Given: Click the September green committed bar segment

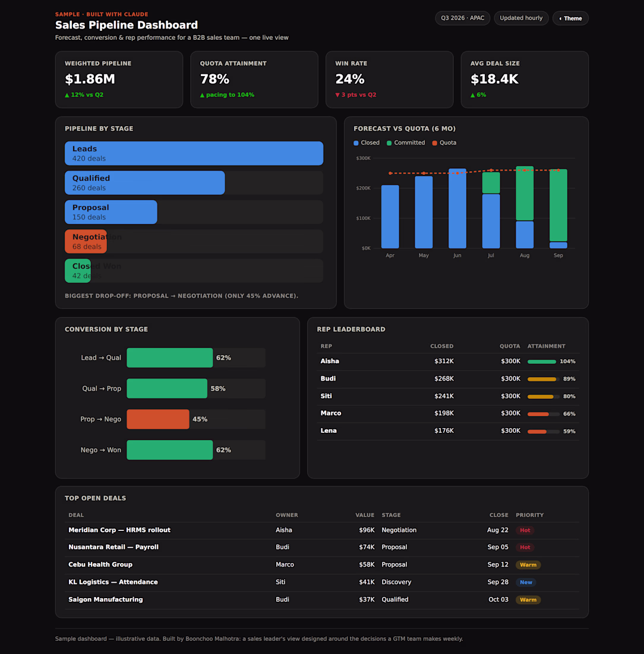Looking at the screenshot, I should tap(558, 205).
